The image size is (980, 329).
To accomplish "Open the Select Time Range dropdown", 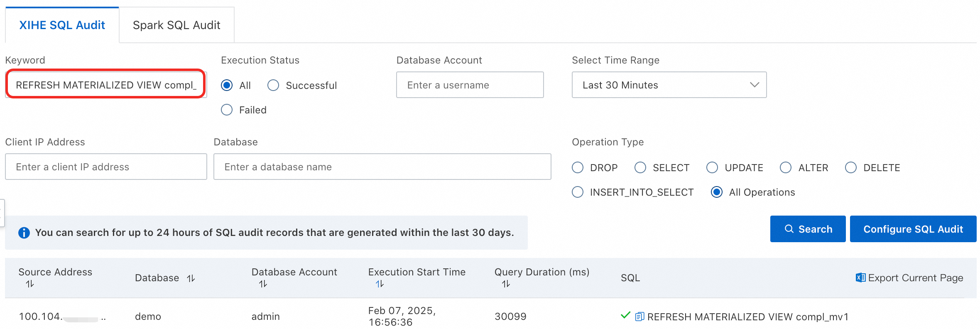I will pyautogui.click(x=669, y=85).
